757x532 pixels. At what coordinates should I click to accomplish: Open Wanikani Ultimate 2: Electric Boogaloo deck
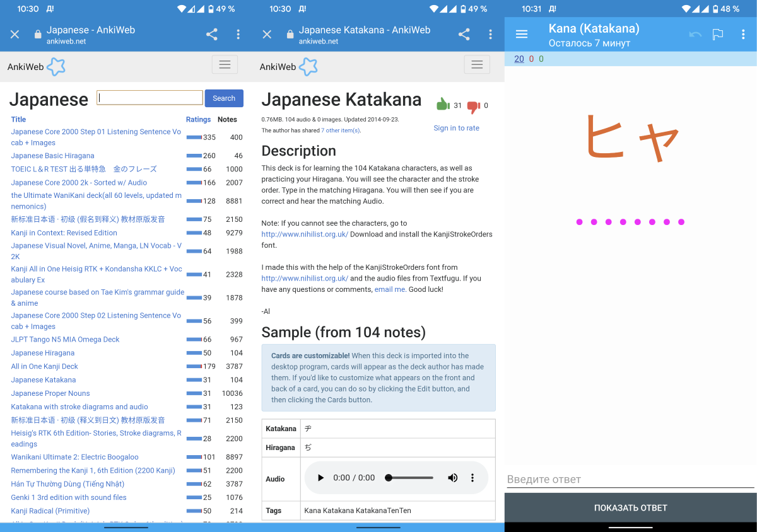point(74,457)
